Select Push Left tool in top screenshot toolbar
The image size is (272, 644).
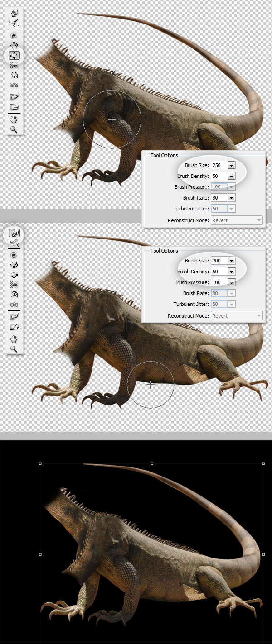coord(14,66)
